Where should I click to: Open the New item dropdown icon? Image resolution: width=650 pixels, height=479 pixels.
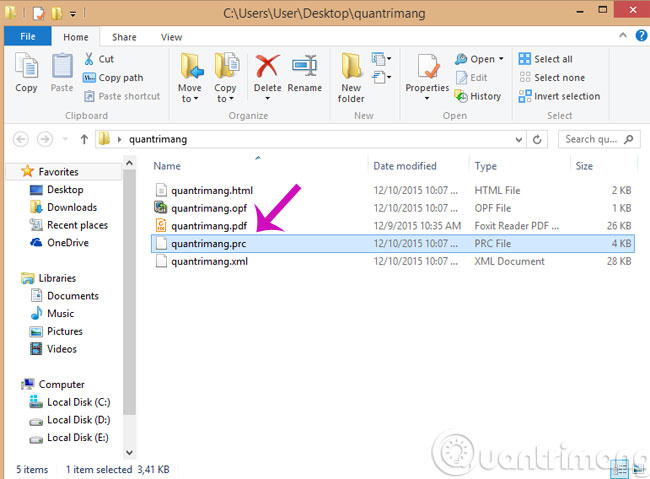pyautogui.click(x=381, y=59)
